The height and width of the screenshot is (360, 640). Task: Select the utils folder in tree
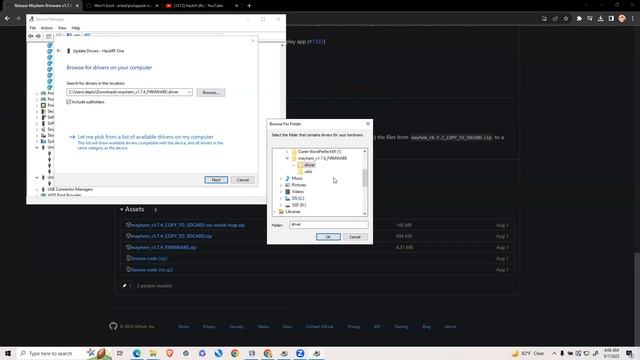tap(308, 172)
